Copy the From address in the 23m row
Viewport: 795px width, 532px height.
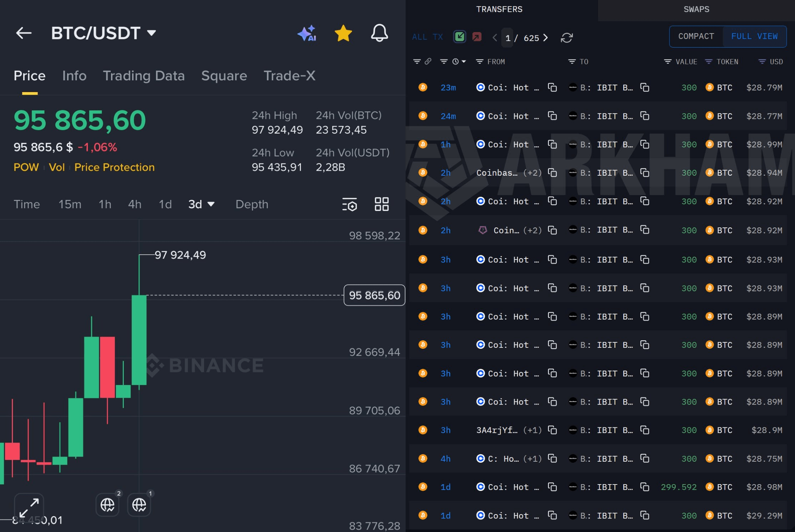click(x=552, y=87)
